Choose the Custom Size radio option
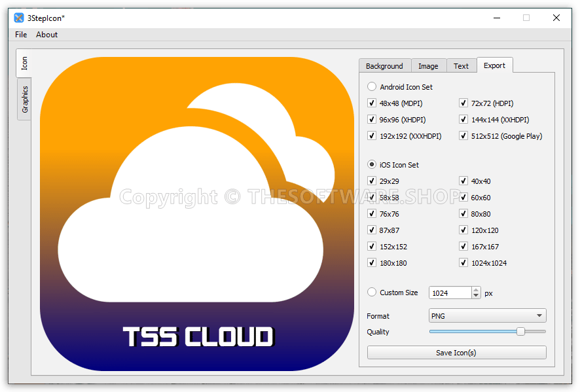 coord(372,293)
